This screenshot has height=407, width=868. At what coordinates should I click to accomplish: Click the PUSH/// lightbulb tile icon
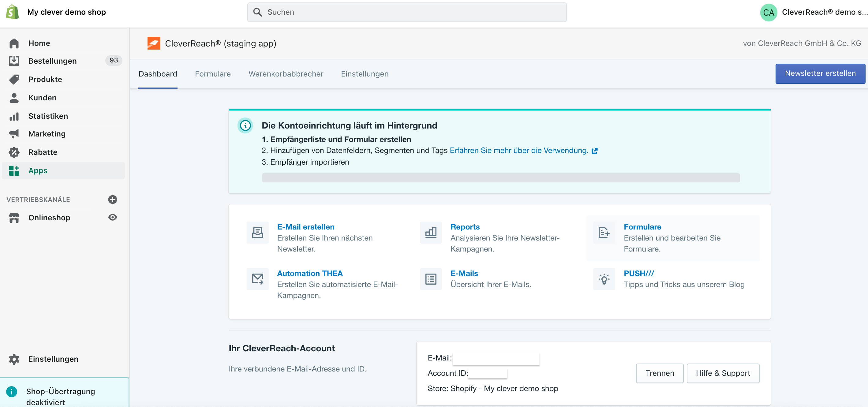point(604,279)
